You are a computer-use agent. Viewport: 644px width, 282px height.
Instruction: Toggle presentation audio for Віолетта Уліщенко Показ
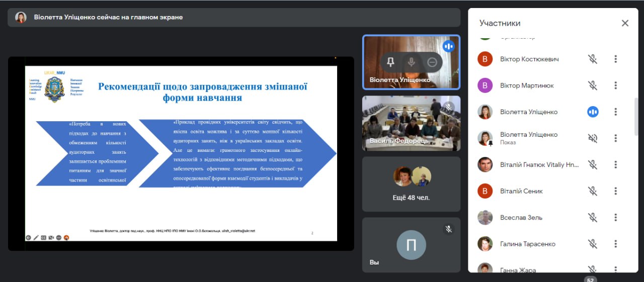point(593,138)
